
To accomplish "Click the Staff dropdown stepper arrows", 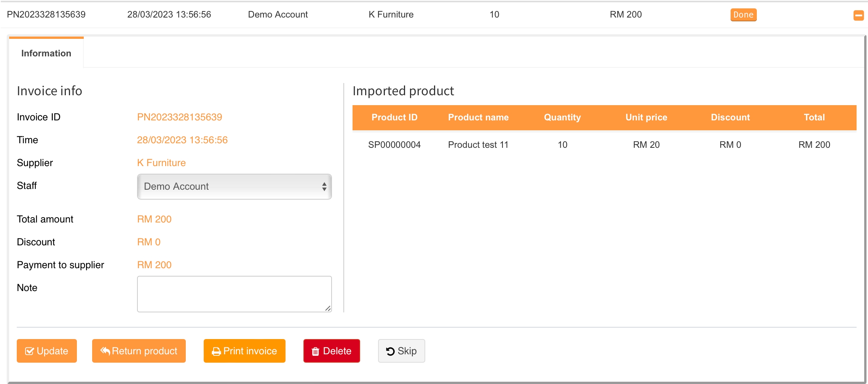I will coord(324,187).
